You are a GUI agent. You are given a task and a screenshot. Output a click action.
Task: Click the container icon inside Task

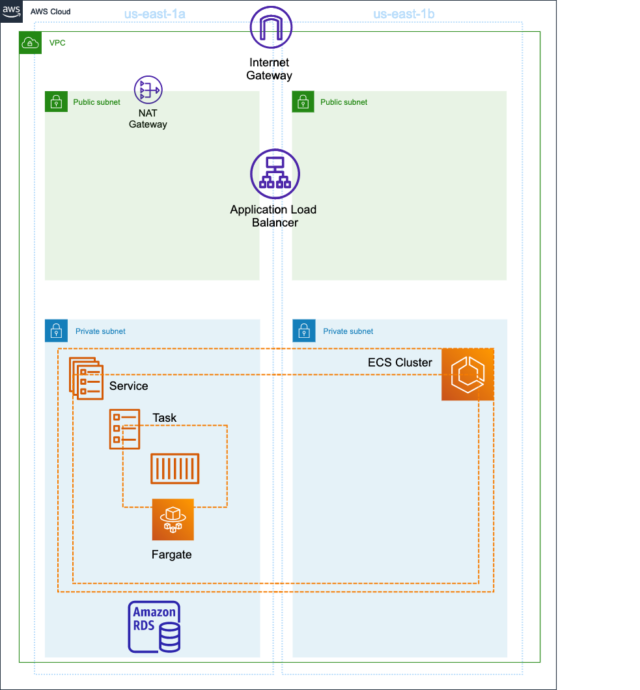175,469
